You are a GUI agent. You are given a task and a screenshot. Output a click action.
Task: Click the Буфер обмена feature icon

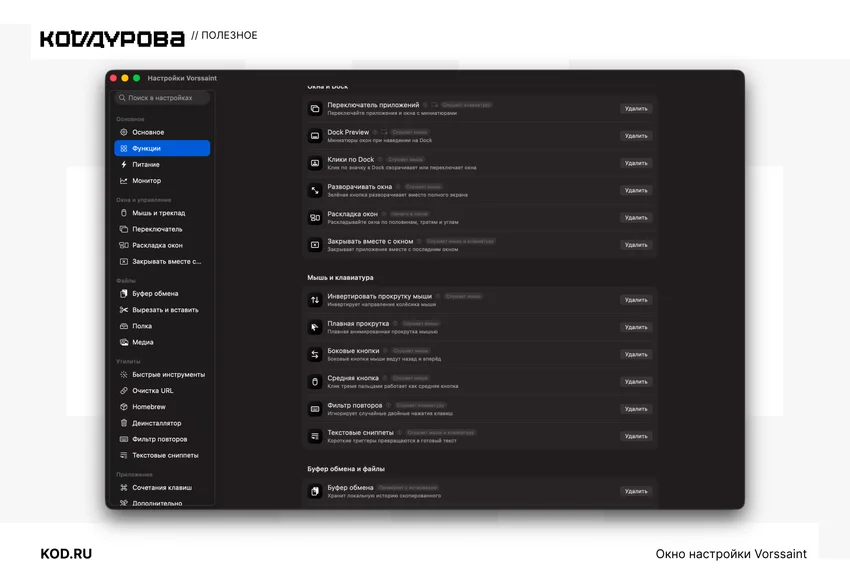pyautogui.click(x=315, y=491)
